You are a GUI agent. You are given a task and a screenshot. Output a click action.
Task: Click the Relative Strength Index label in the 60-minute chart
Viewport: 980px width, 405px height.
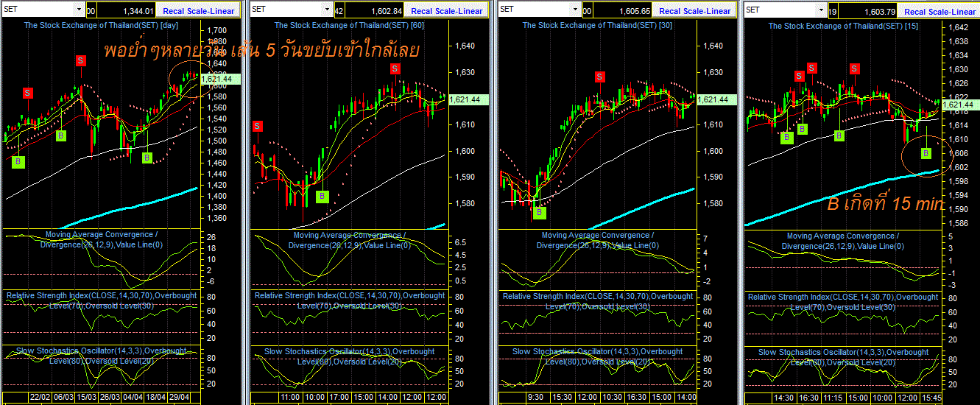coord(349,300)
